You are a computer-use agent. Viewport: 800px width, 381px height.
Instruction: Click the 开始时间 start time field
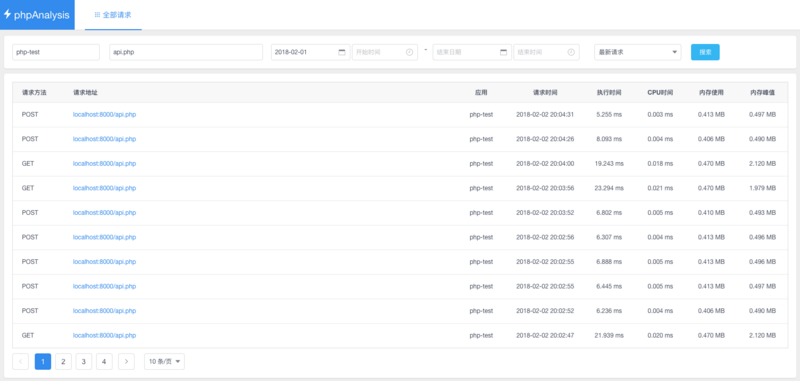click(x=385, y=52)
